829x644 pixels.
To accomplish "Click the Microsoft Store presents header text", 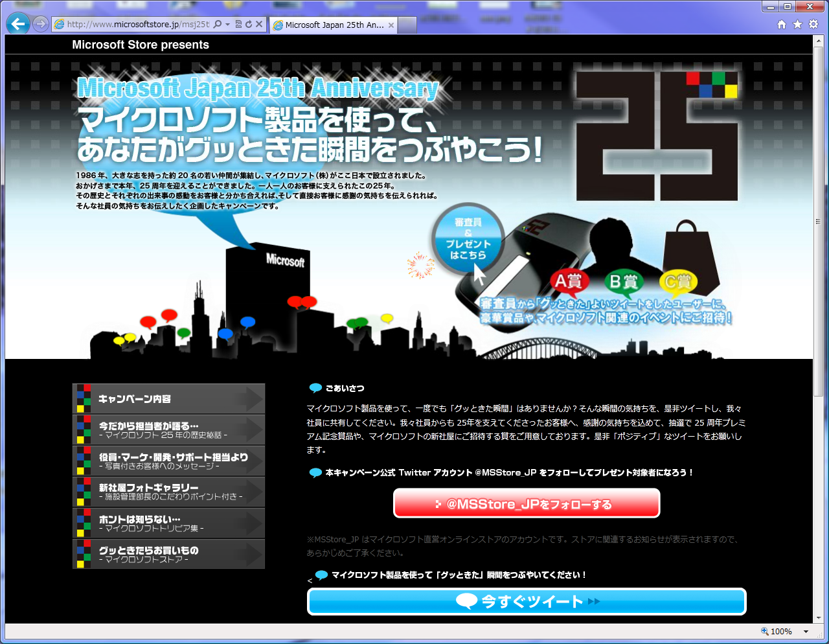I will click(141, 45).
